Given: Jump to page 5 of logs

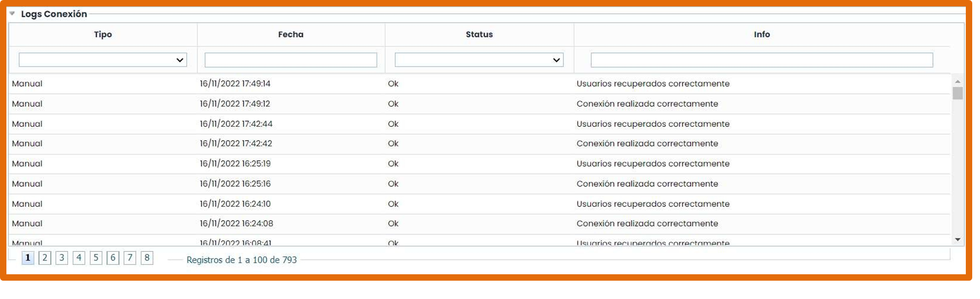Looking at the screenshot, I should coord(96,258).
